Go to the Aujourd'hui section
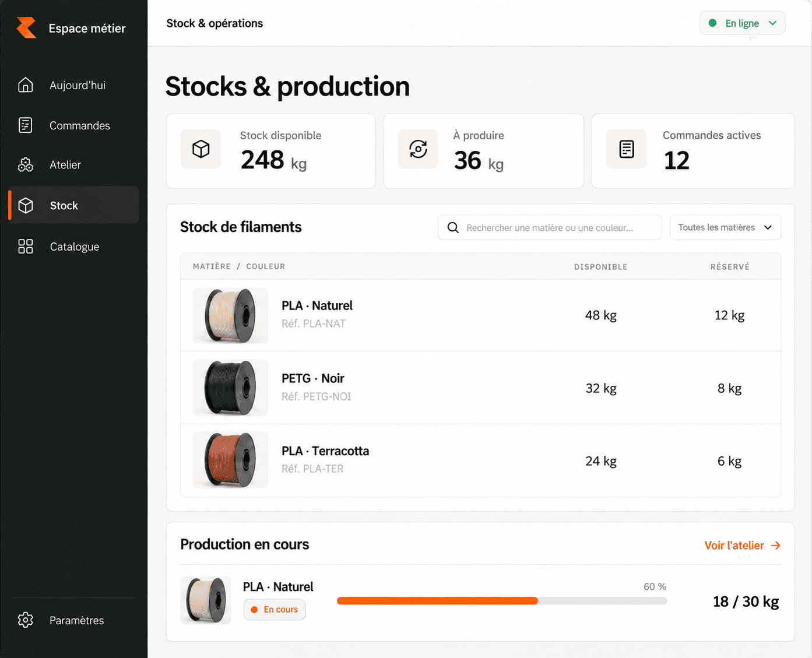The image size is (812, 658). (x=73, y=85)
